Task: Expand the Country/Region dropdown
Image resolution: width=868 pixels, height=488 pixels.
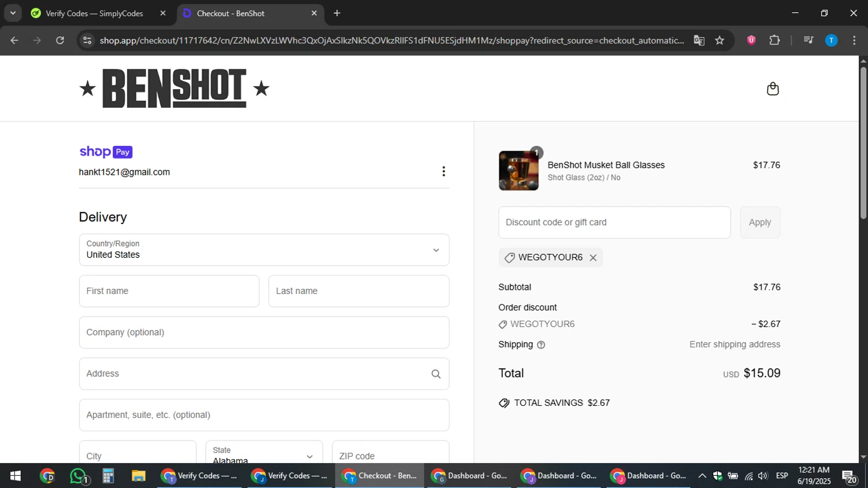Action: (264, 250)
